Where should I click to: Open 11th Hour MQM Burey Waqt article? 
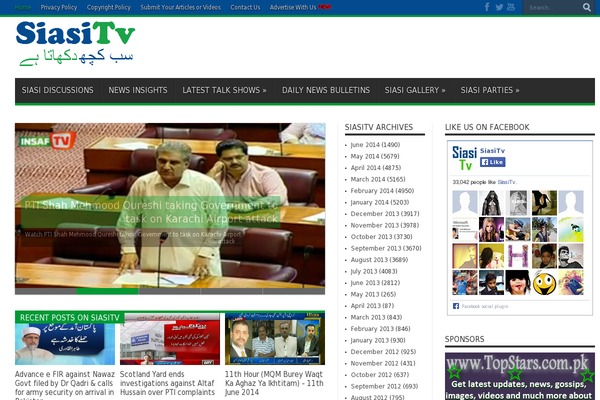click(274, 383)
